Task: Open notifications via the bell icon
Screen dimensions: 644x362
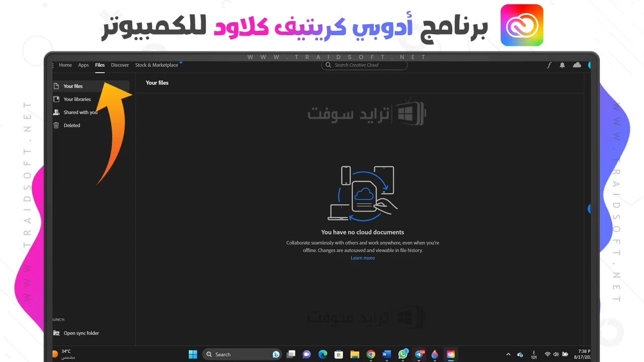Action: pyautogui.click(x=562, y=65)
